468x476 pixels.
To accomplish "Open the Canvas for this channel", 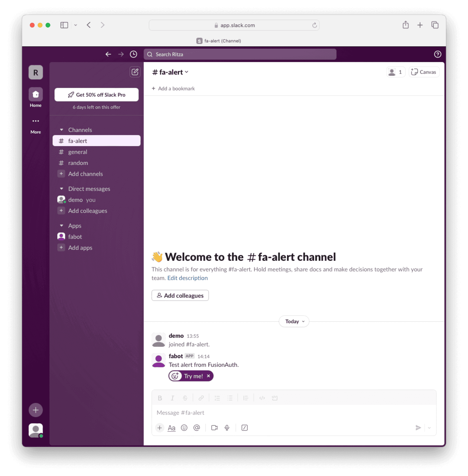I will (x=424, y=72).
